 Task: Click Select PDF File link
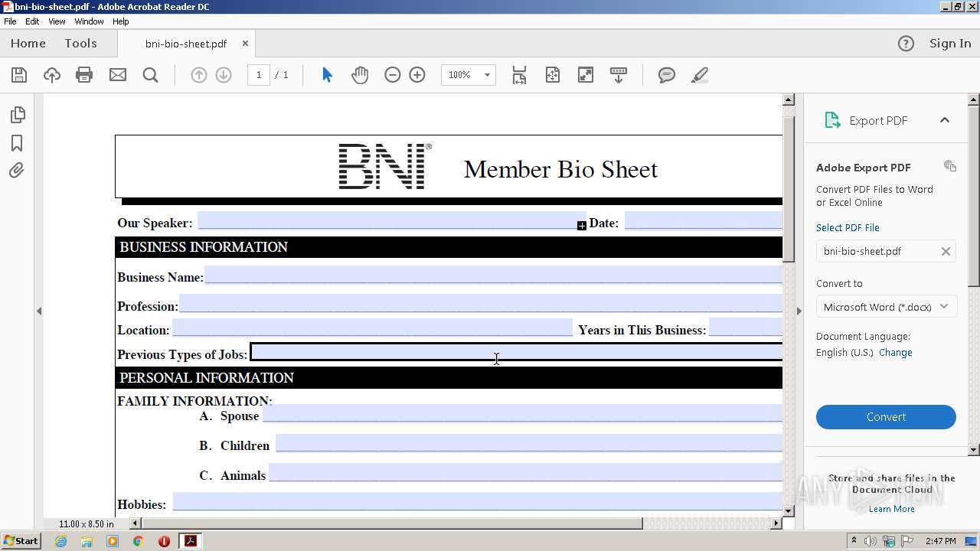(848, 227)
